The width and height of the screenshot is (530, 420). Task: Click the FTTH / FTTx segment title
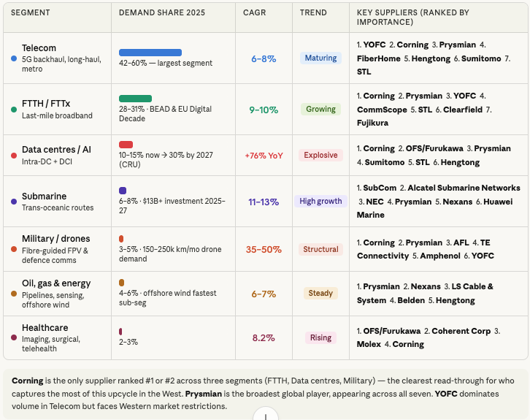pos(46,104)
